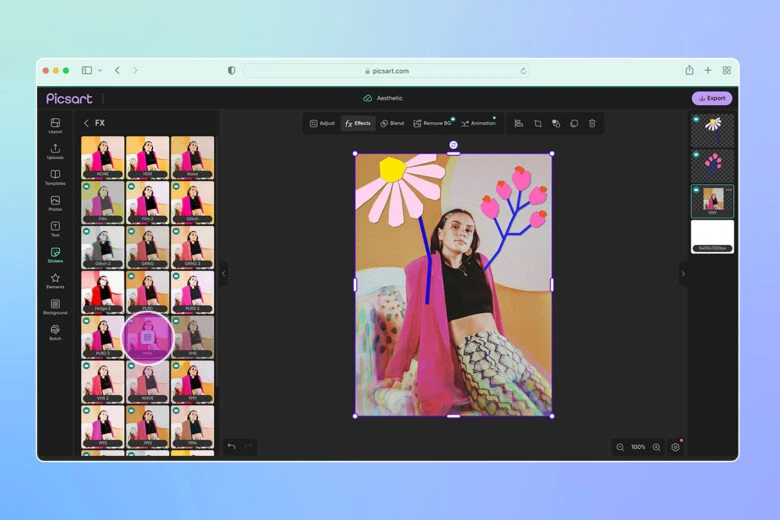The image size is (780, 520).
Task: Open the Uploads panel
Action: 55,151
